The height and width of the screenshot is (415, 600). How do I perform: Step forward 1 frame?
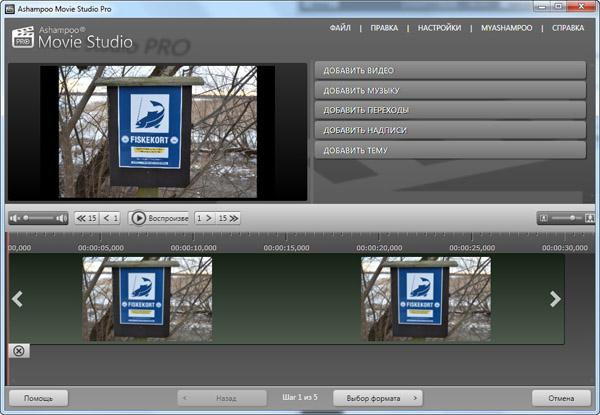coord(203,217)
